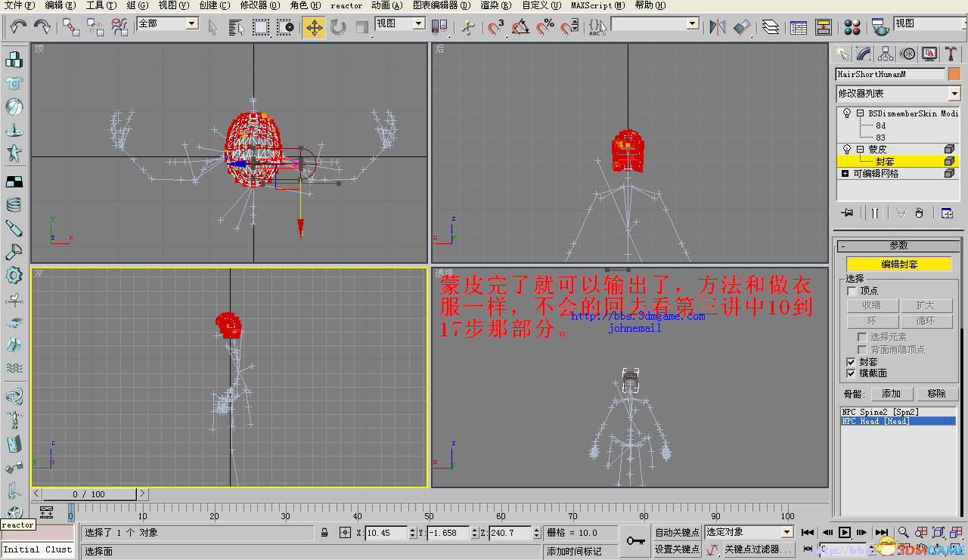
Task: Click the 0 / 100 time slider
Action: pos(89,494)
